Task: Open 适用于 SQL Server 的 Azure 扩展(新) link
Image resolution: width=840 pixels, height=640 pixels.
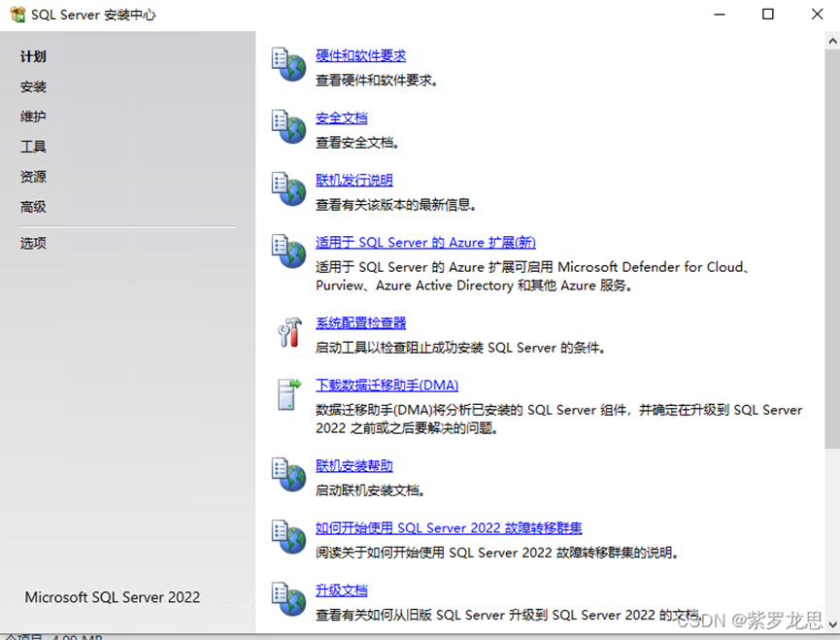Action: coord(425,242)
